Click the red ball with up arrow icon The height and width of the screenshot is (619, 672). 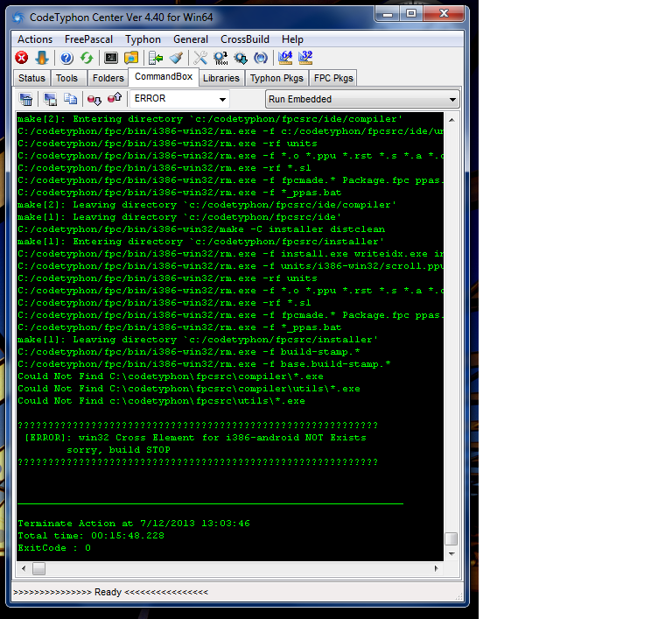point(115,99)
